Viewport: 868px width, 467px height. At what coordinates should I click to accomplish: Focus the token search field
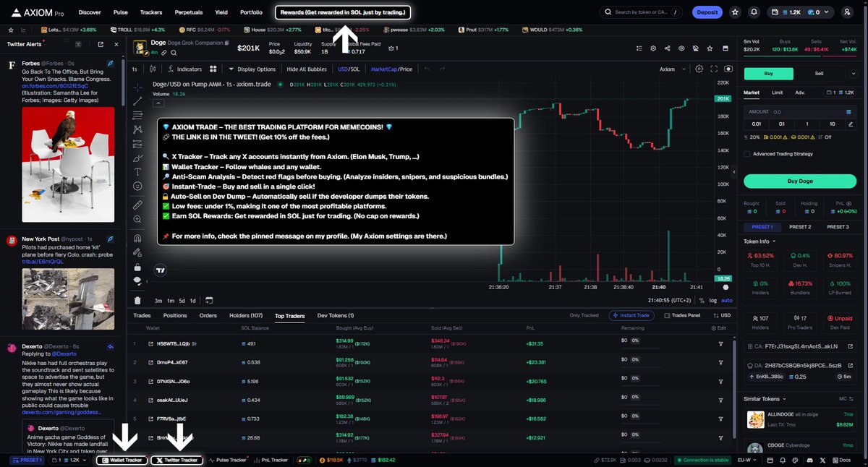tap(642, 12)
